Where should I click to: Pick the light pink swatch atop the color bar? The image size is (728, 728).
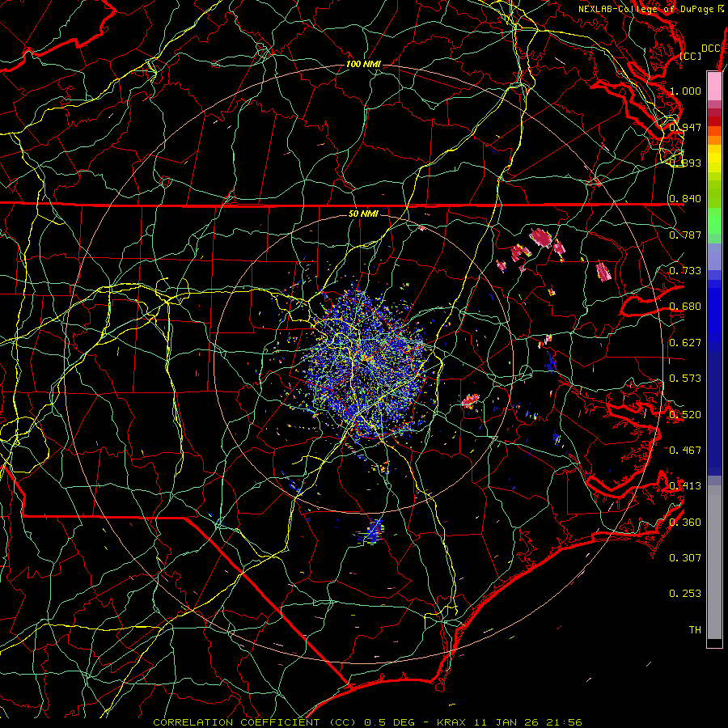714,86
